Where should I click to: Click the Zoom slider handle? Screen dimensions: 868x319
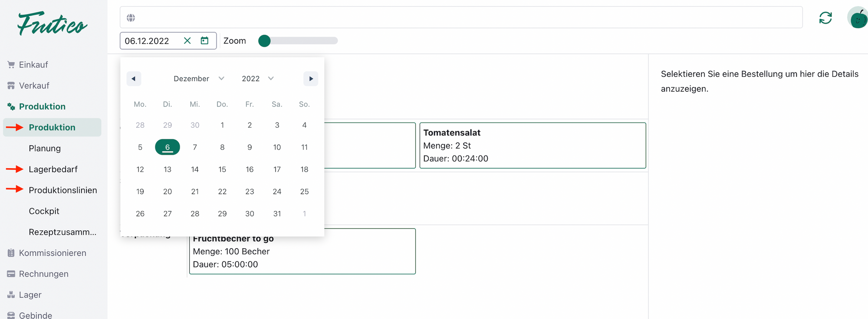tap(264, 41)
